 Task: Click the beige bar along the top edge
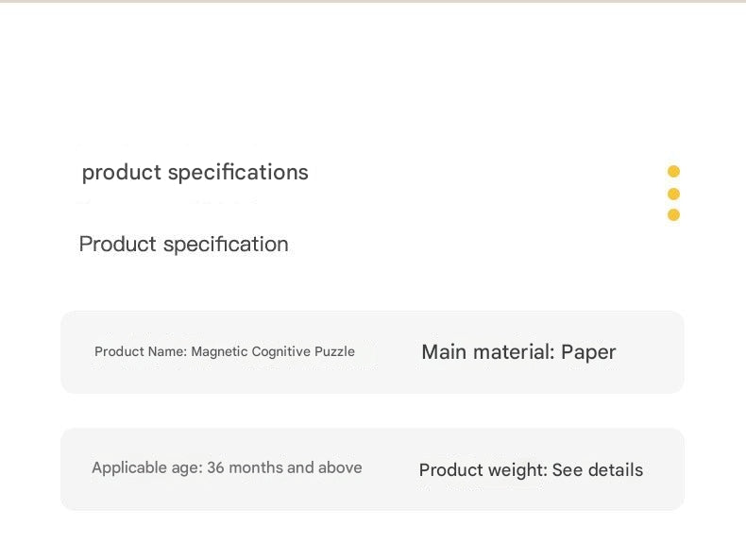pyautogui.click(x=373, y=2)
